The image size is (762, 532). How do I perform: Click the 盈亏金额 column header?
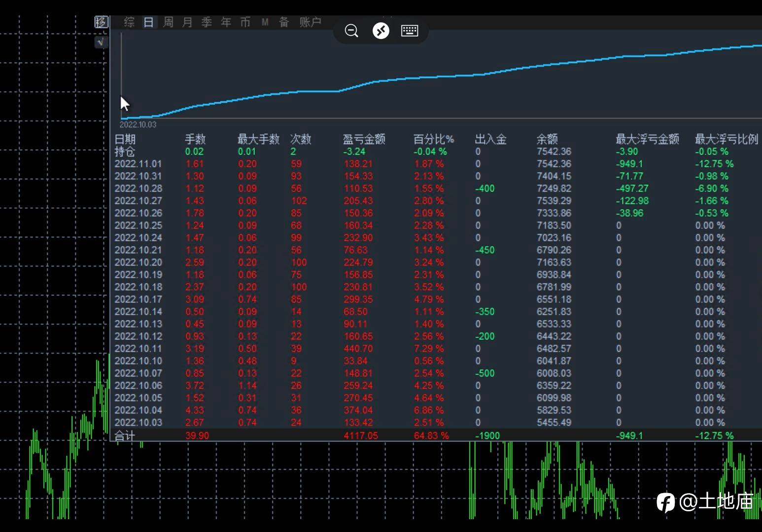(x=364, y=139)
